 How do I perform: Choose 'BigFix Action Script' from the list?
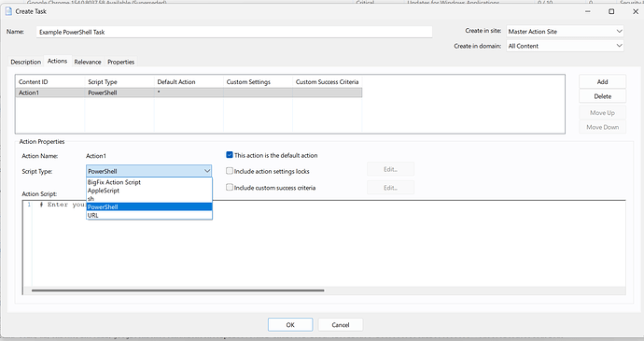coord(149,182)
